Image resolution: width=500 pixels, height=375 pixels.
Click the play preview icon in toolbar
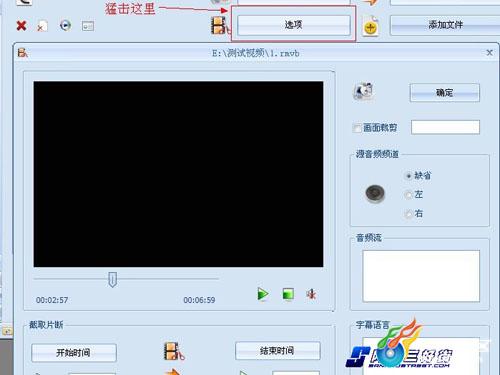coord(65,25)
